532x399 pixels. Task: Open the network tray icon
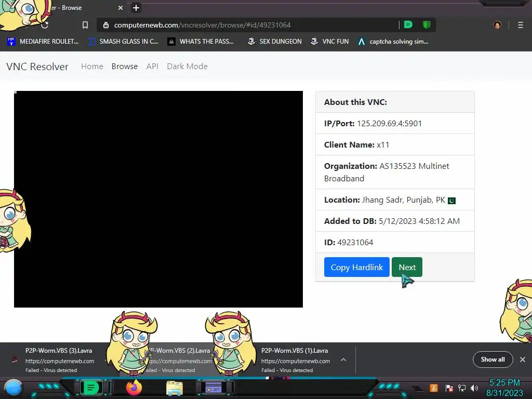(461, 388)
